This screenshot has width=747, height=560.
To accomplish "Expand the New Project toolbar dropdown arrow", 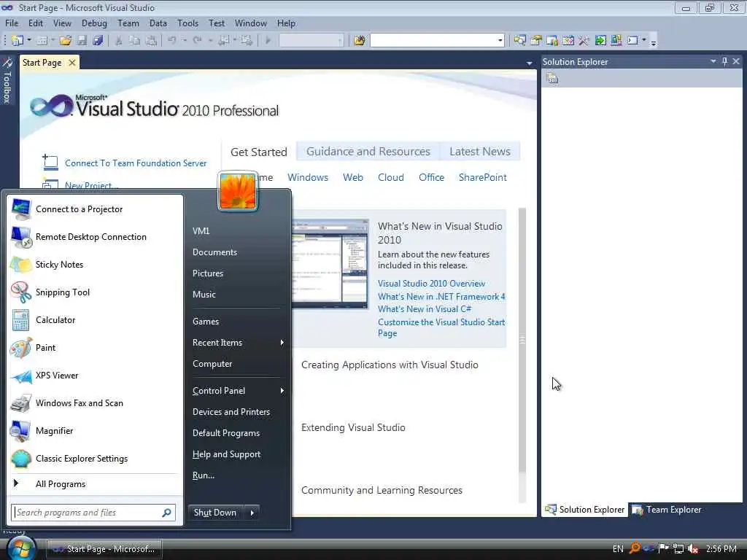I will (28, 41).
